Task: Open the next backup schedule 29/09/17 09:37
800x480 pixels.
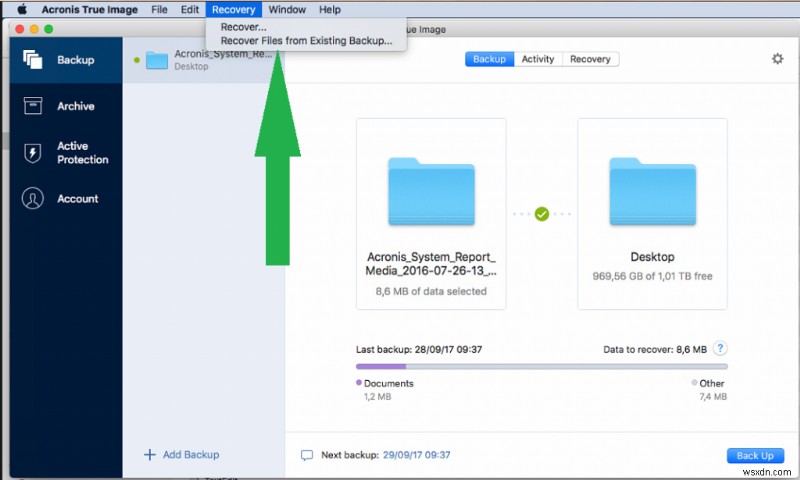Action: click(x=417, y=455)
